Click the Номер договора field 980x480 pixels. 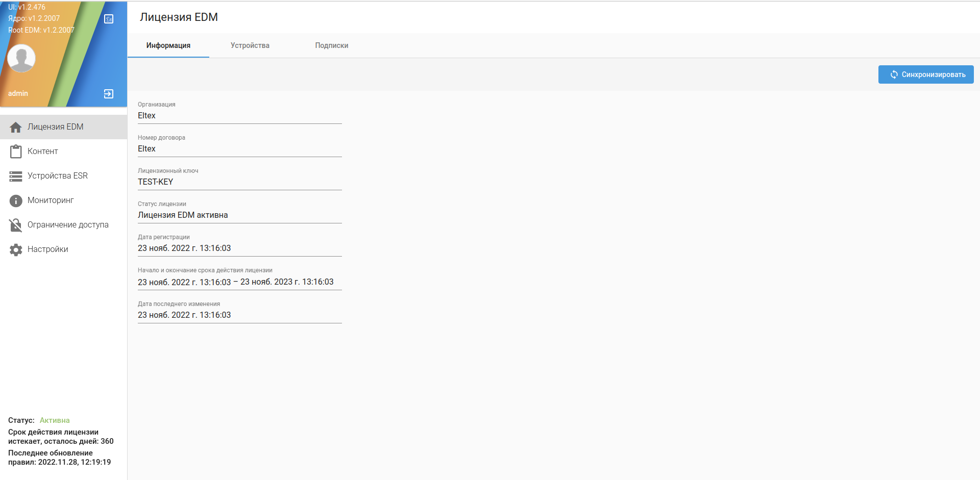(240, 149)
